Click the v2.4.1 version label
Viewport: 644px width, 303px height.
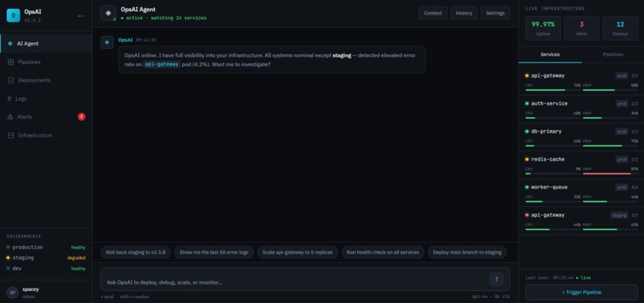[x=33, y=20]
